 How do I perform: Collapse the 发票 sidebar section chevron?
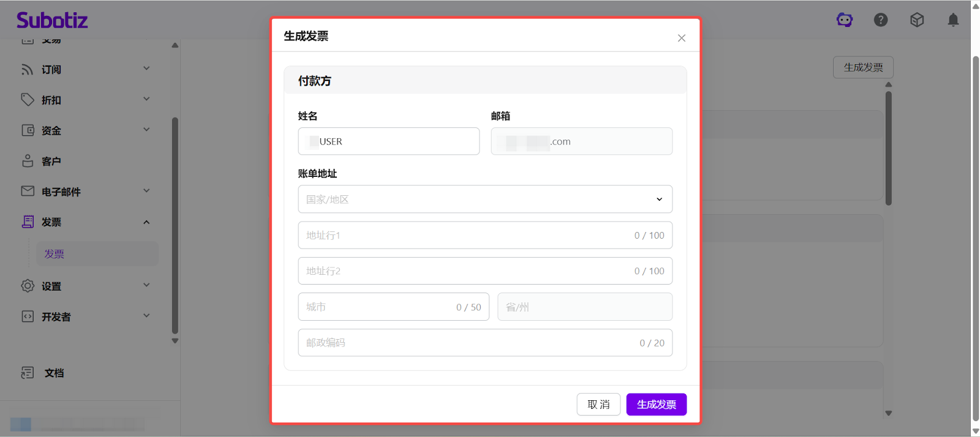coord(146,222)
